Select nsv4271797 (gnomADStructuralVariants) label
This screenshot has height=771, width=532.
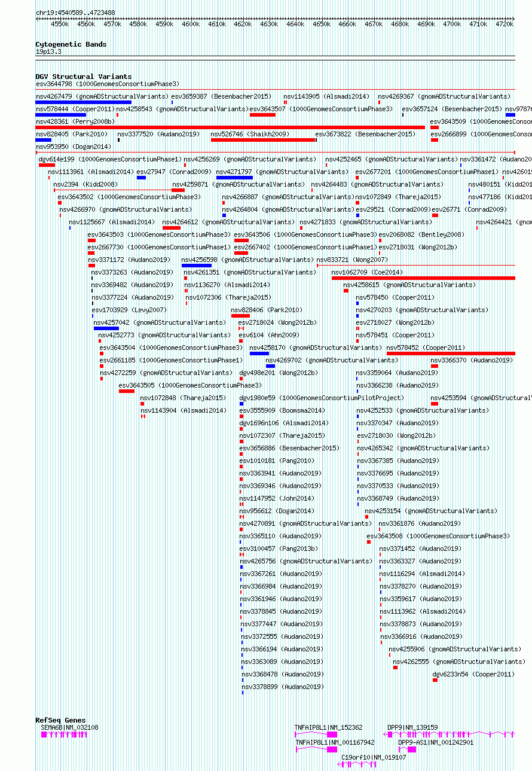point(282,172)
